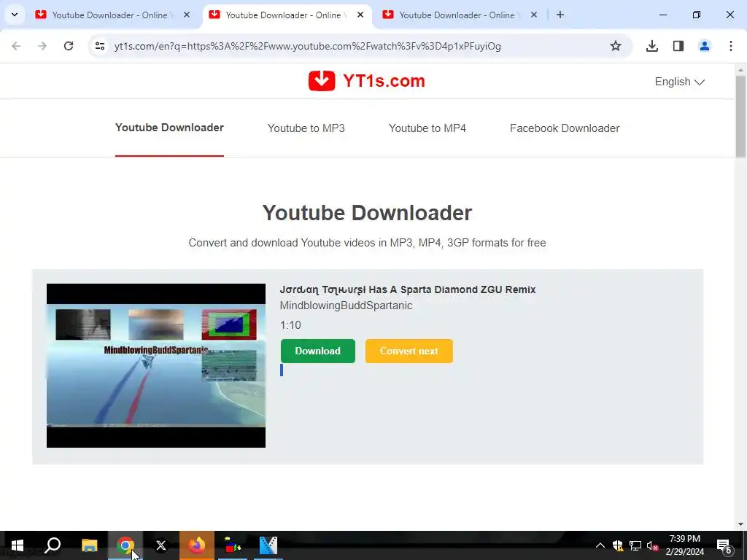Click the video title Sparta Diamond ZGU Remix
This screenshot has width=747, height=560.
pos(408,289)
